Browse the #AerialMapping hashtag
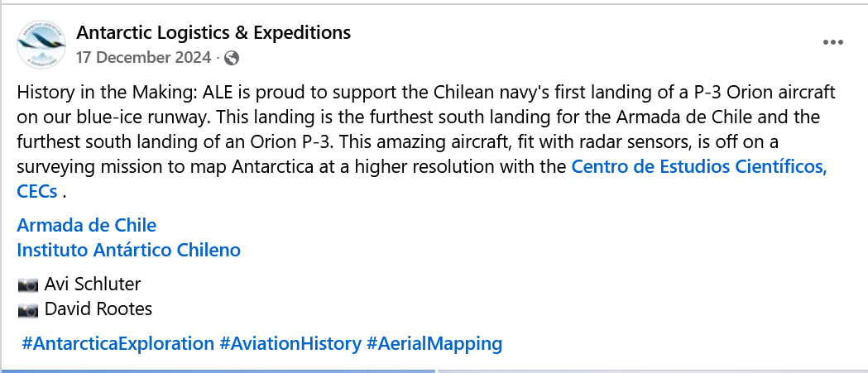Image resolution: width=868 pixels, height=373 pixels. click(434, 343)
